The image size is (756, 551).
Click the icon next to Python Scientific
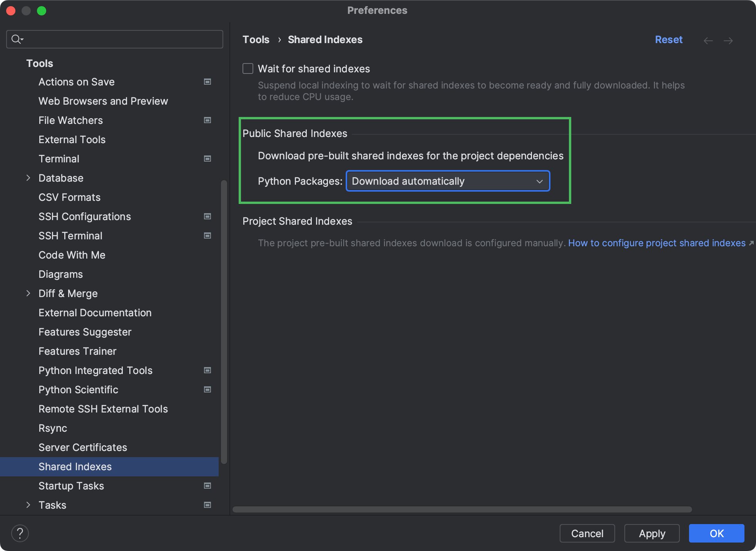207,390
